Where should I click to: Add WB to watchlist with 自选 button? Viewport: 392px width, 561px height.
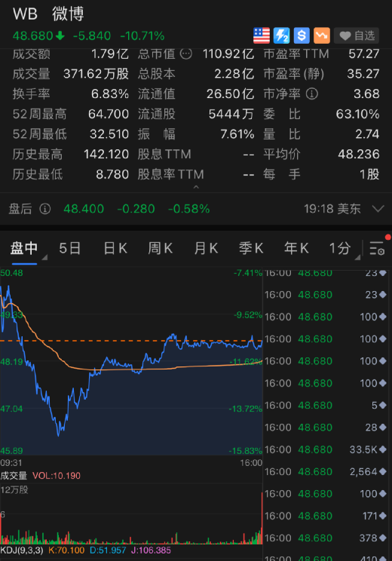357,35
